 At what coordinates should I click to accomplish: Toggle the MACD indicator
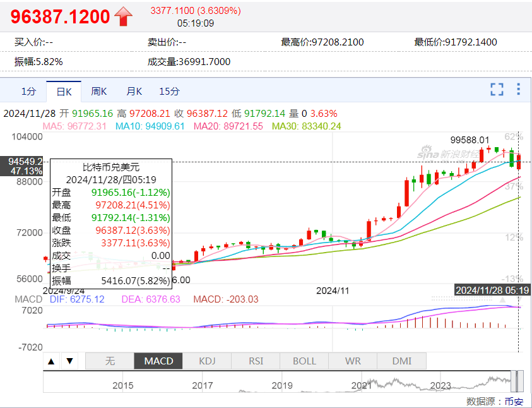(x=158, y=361)
